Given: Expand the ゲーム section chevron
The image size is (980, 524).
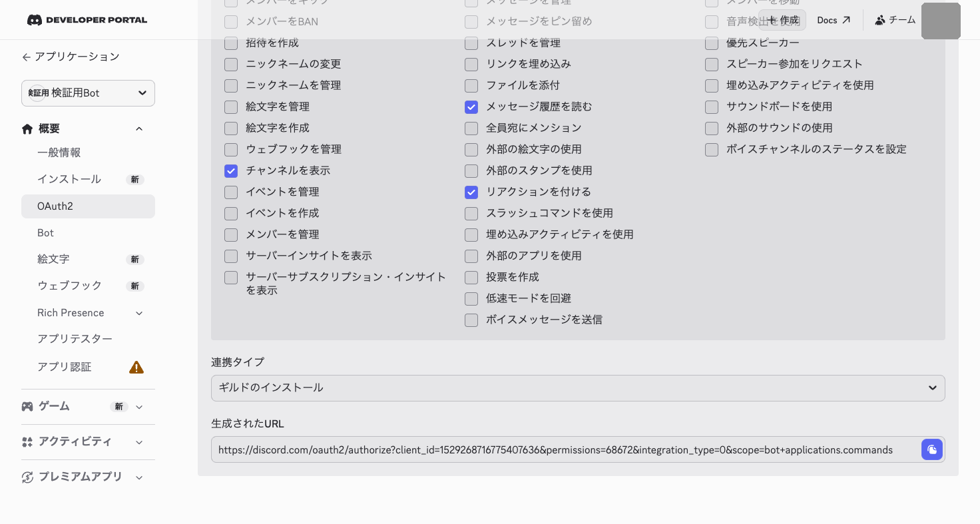Looking at the screenshot, I should click(139, 407).
